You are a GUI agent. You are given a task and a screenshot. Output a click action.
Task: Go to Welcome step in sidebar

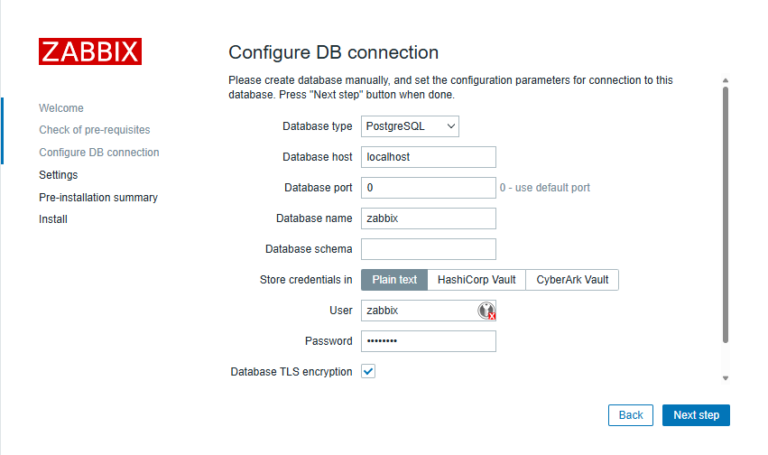tap(61, 108)
